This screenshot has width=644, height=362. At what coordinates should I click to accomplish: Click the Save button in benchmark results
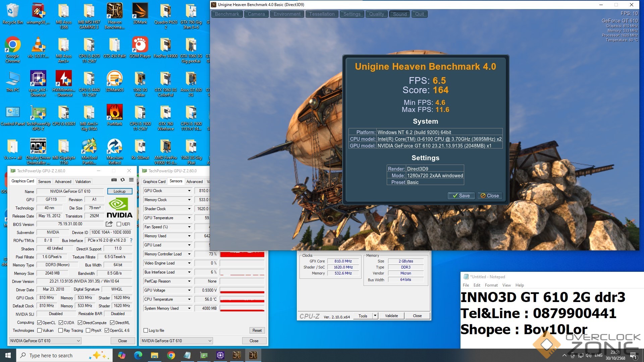(x=461, y=196)
